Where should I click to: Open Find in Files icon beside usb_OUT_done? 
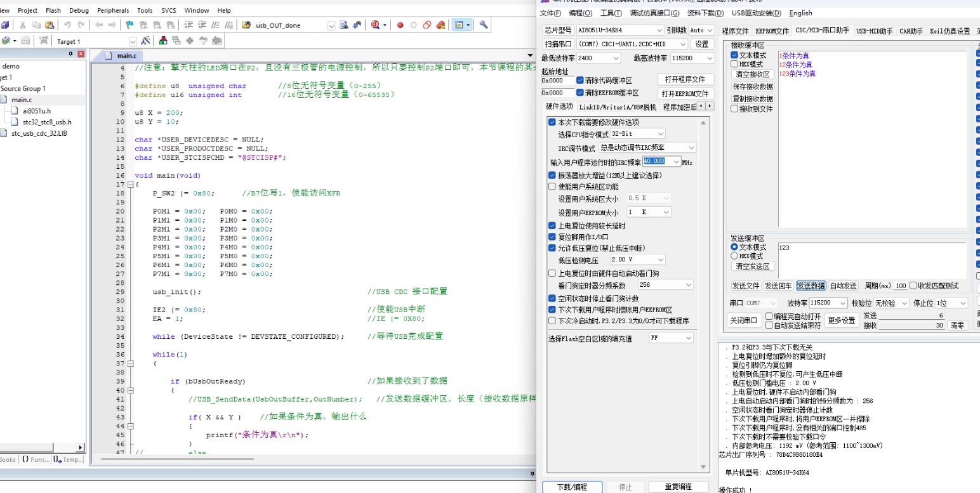[245, 25]
